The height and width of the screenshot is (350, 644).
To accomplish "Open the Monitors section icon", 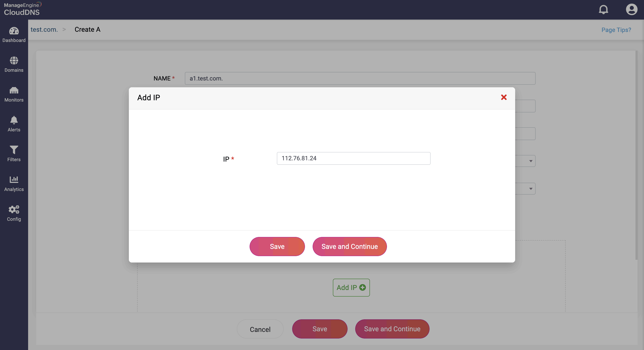I will pos(14,90).
